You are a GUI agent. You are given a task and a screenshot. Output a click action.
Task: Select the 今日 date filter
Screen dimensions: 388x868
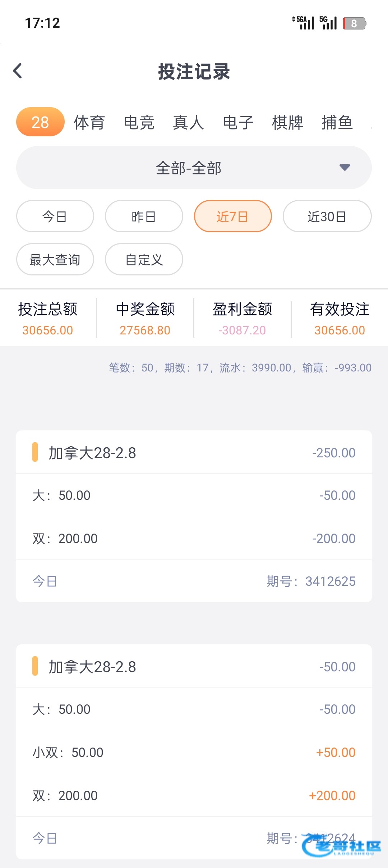point(55,216)
